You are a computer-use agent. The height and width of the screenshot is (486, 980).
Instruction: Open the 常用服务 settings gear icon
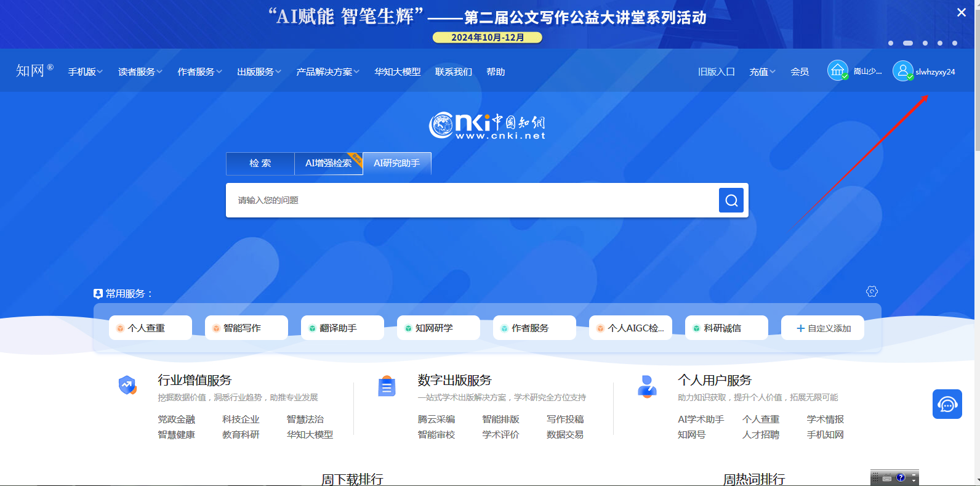(x=872, y=291)
